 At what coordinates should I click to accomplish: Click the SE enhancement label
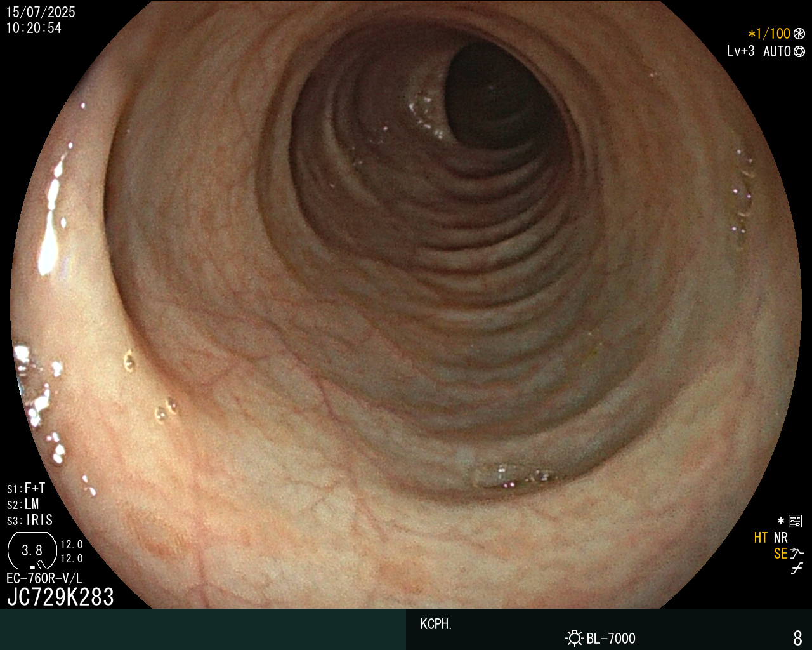[780, 554]
